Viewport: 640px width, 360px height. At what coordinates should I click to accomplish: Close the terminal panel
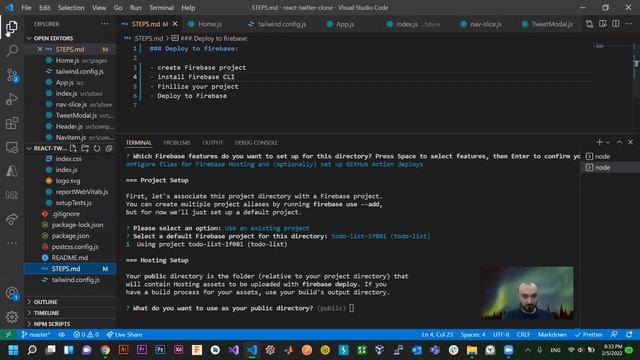(631, 142)
